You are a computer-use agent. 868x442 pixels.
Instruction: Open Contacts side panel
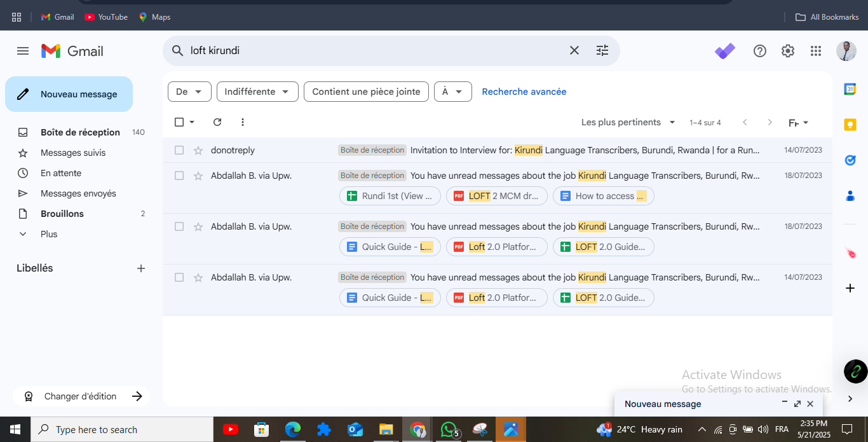coord(850,196)
